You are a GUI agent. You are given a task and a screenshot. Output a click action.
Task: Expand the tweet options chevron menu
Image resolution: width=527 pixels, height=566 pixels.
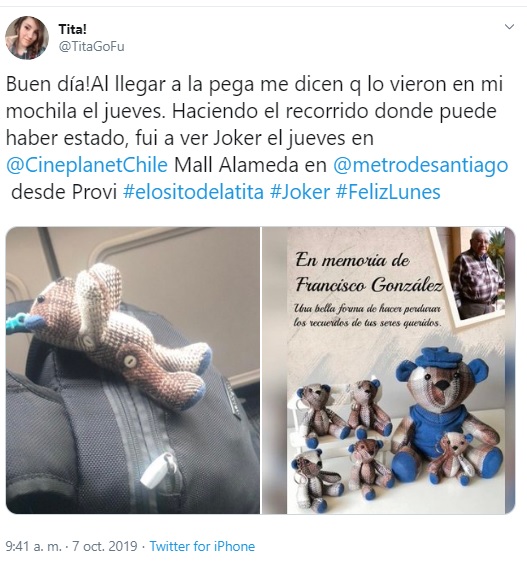tap(509, 27)
